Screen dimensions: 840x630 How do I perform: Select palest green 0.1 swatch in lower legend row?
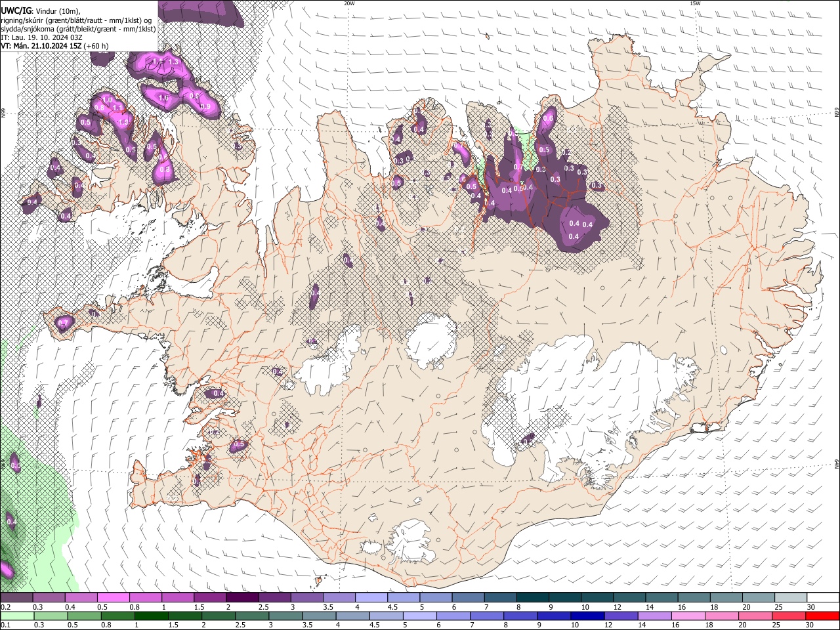17,616
